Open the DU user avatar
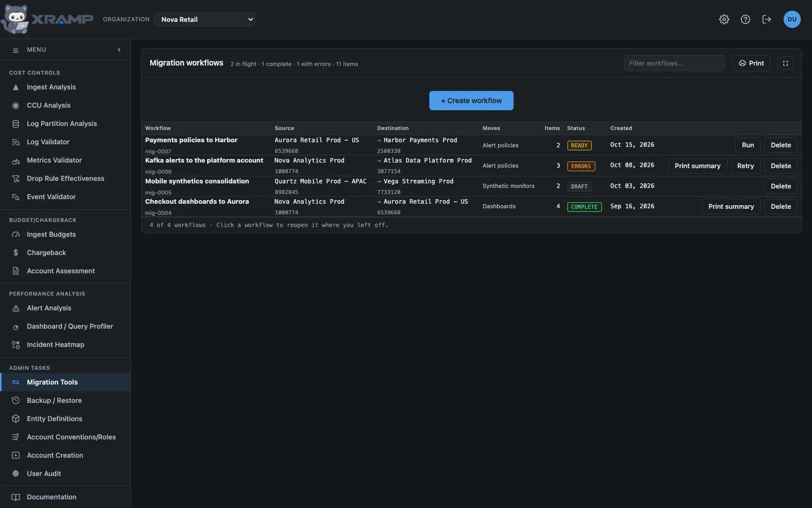 [792, 19]
